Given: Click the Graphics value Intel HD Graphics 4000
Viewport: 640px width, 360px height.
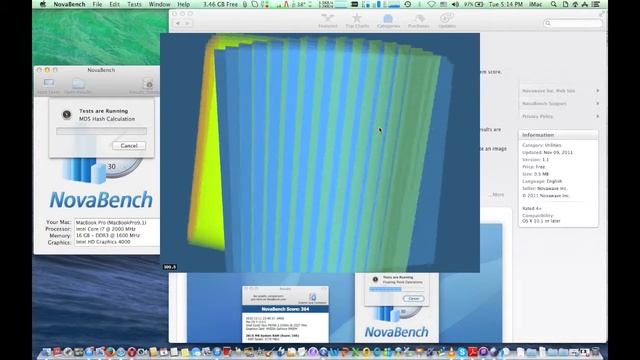Looking at the screenshot, I should (103, 242).
